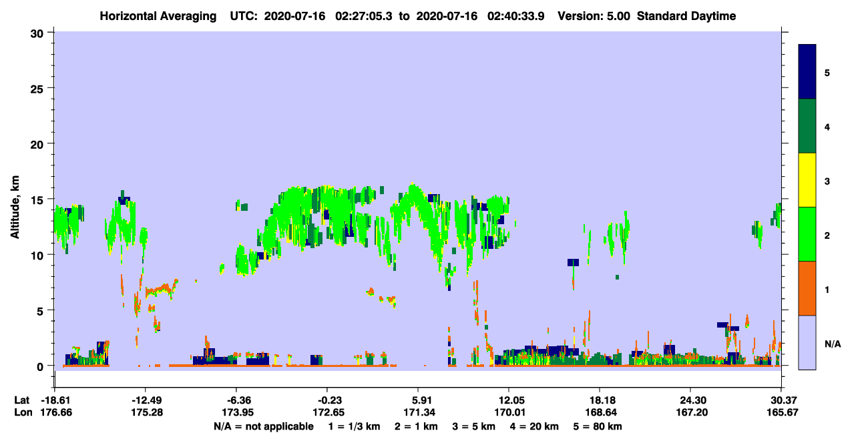
Task: Click the '2 = 1 km' legend text
Action: pyautogui.click(x=415, y=426)
